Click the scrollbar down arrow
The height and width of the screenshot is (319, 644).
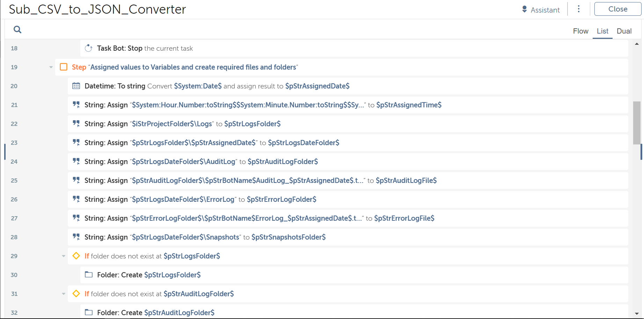pyautogui.click(x=637, y=314)
